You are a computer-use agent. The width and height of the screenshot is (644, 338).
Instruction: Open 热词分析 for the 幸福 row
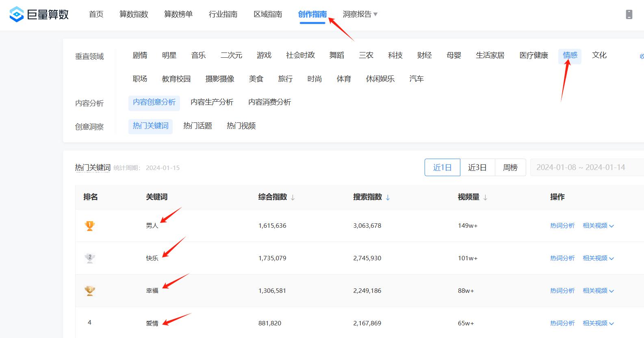562,291
